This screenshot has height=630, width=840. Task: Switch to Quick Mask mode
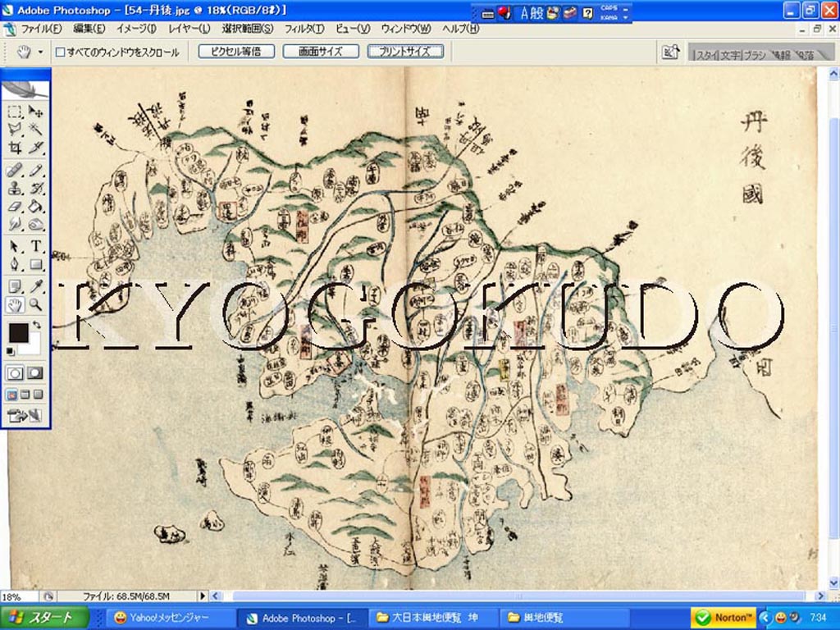click(34, 373)
